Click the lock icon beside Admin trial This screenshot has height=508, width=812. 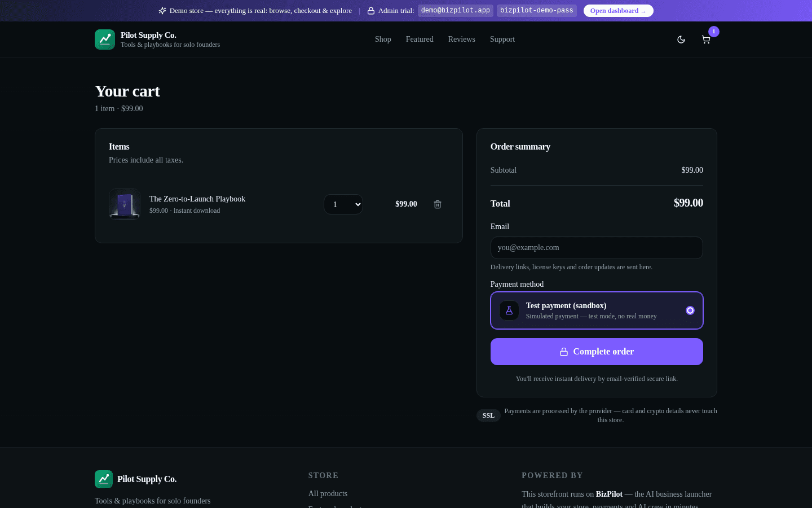(371, 11)
